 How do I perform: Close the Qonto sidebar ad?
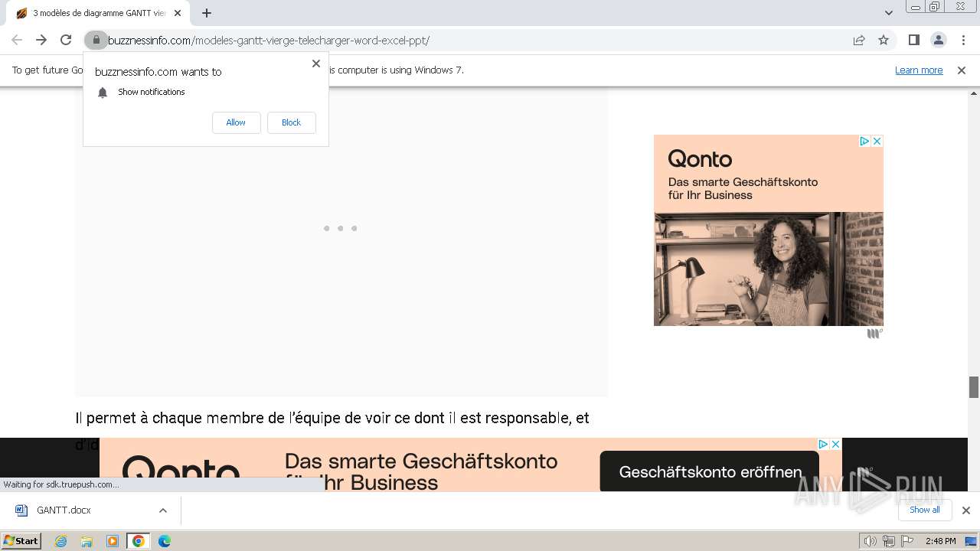tap(877, 141)
